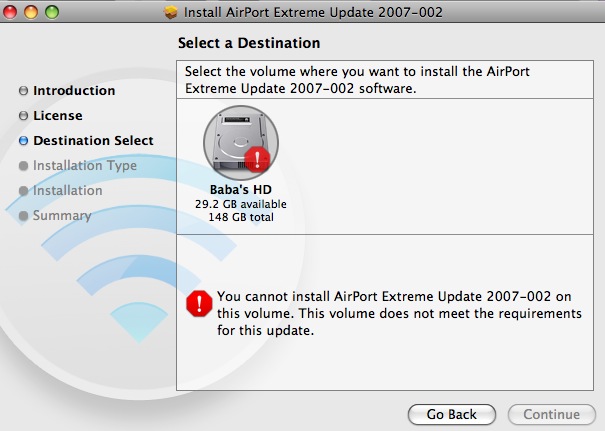Click the Select a Destination heading
Viewport: 605px width, 431px height.
click(249, 43)
